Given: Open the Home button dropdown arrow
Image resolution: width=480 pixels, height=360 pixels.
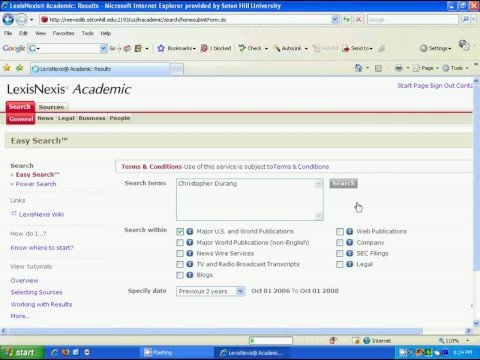Looking at the screenshot, I should tap(368, 68).
